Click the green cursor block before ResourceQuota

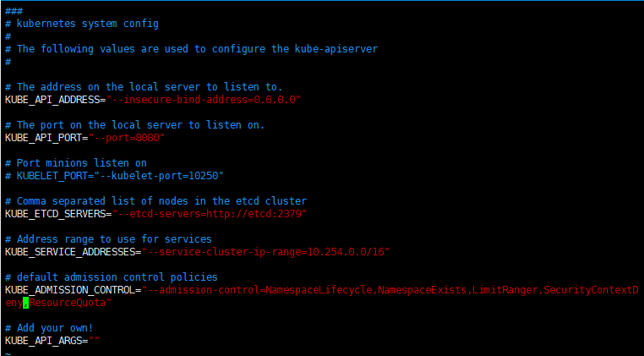click(26, 303)
